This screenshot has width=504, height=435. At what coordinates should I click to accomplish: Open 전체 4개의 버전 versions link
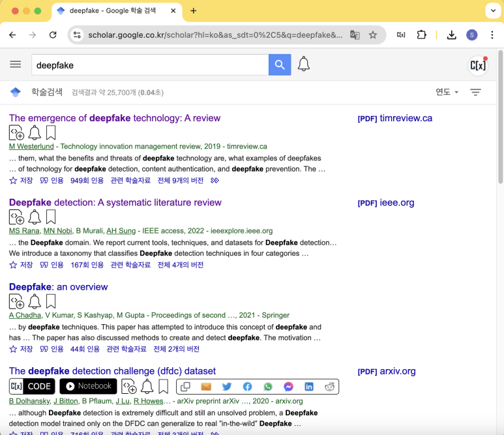[x=181, y=265]
